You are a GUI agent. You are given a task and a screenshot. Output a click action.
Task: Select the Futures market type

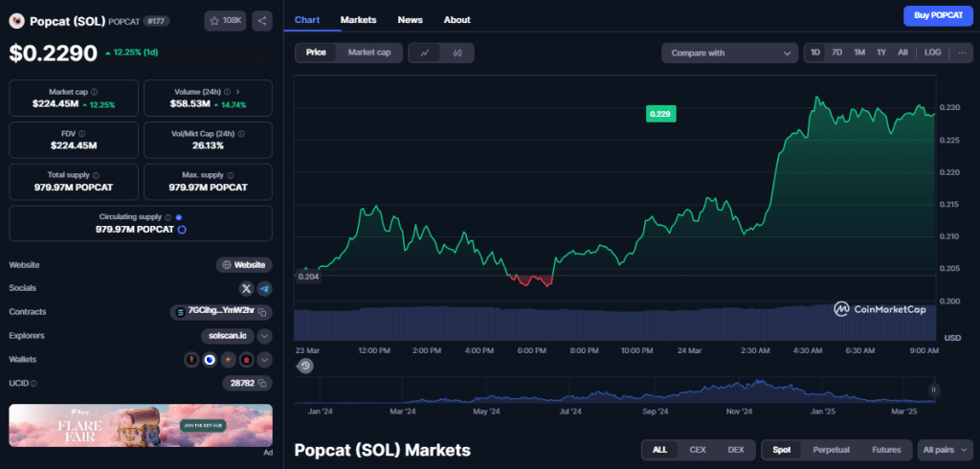[x=885, y=450]
